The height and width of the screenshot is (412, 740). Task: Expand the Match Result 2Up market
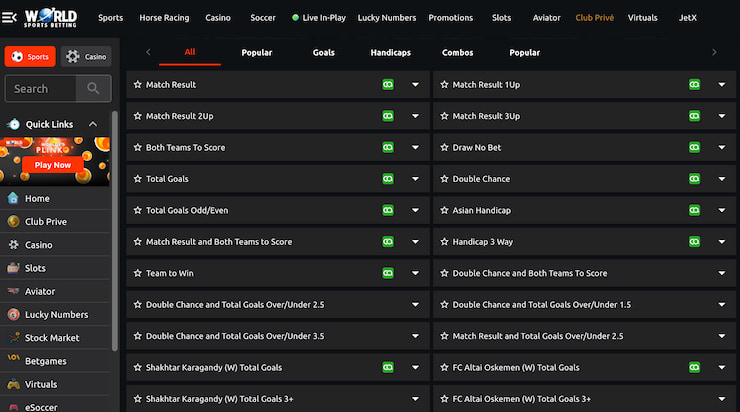point(415,116)
